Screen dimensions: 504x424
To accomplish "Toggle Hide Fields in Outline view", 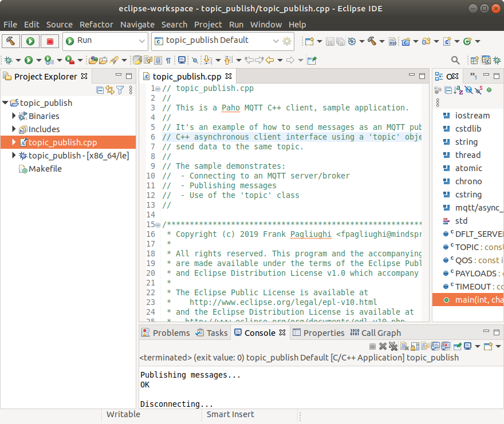I will [469, 90].
